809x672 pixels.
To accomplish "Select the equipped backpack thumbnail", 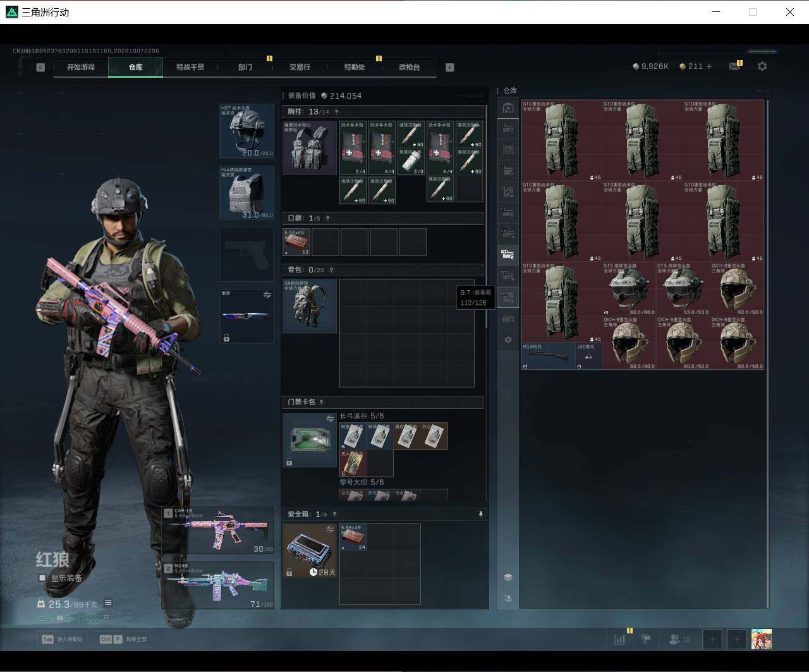I will tap(310, 306).
